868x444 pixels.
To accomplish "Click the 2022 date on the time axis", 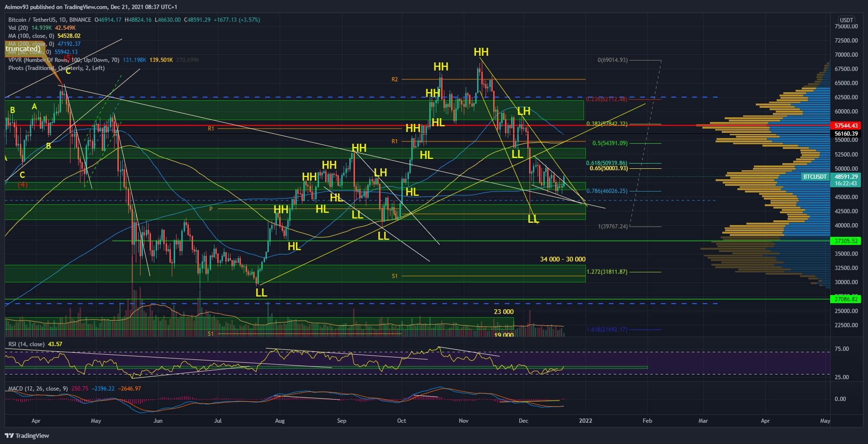I will point(585,420).
